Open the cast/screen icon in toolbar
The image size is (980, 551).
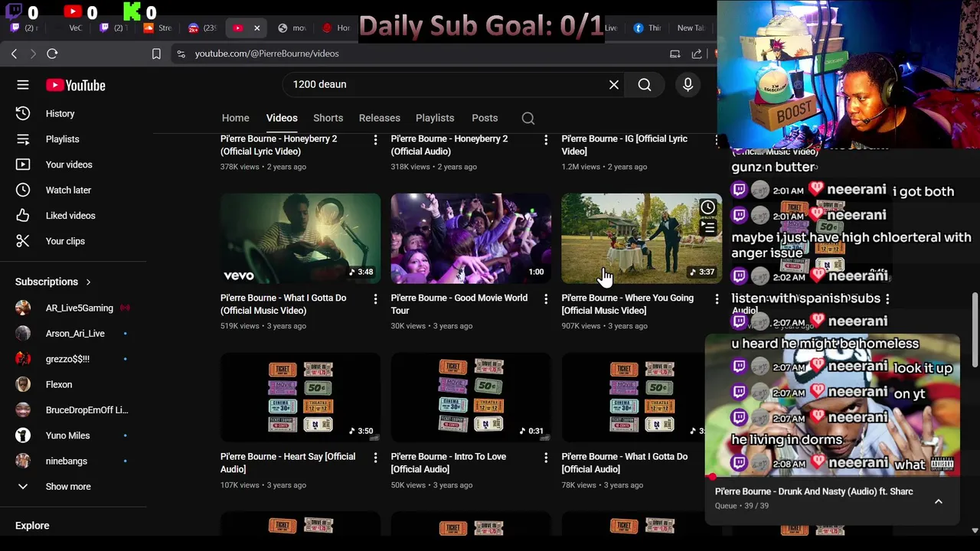click(x=675, y=54)
